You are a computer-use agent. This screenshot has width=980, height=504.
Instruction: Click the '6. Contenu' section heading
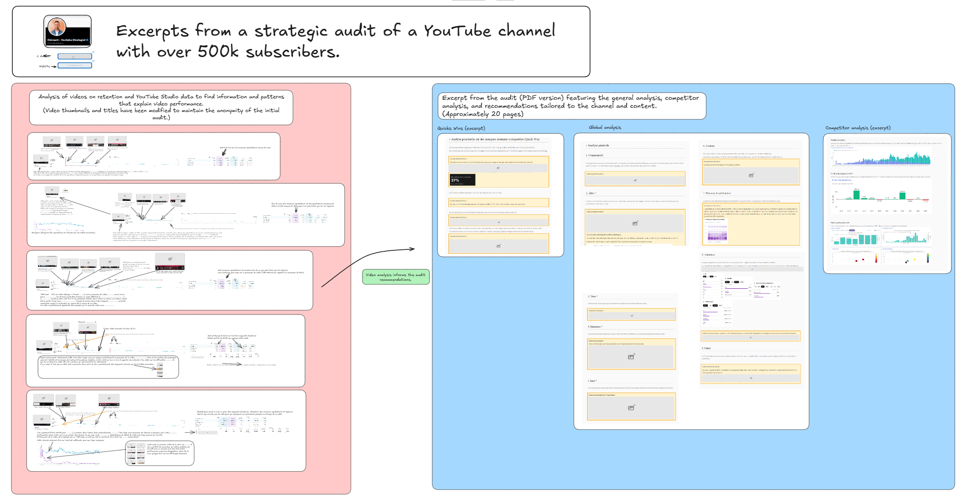coord(709,146)
